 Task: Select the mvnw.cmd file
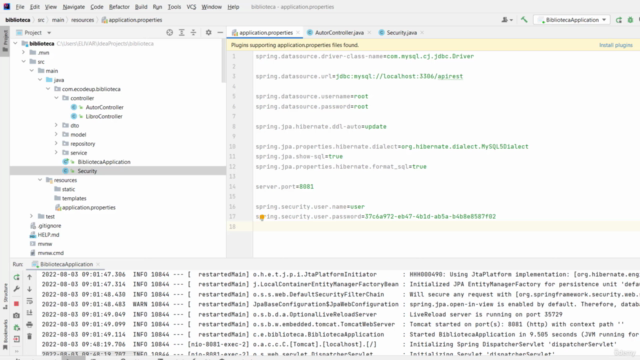pos(51,253)
